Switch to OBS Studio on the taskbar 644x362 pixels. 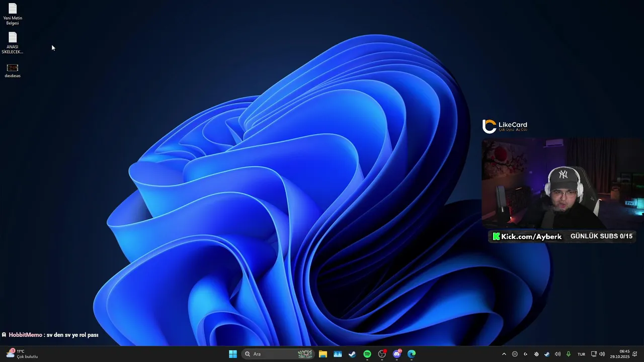[x=382, y=354]
